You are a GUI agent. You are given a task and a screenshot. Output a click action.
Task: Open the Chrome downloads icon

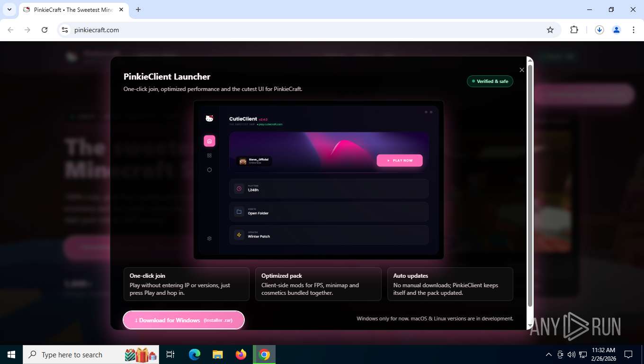pos(599,30)
